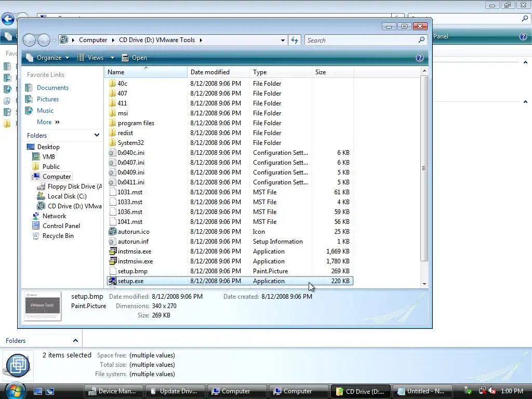Screen dimensions: 532x399
Task: Click the 0x040c.ini file icon
Action: pos(112,153)
